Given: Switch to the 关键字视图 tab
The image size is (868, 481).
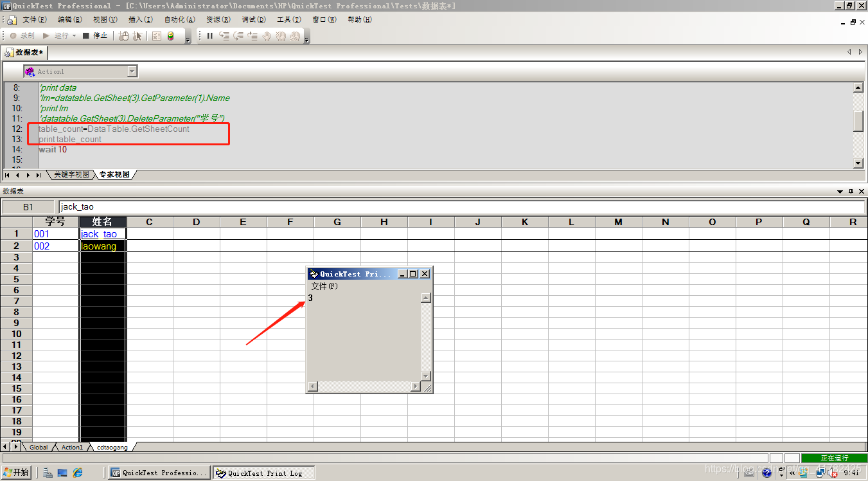Looking at the screenshot, I should tap(71, 175).
